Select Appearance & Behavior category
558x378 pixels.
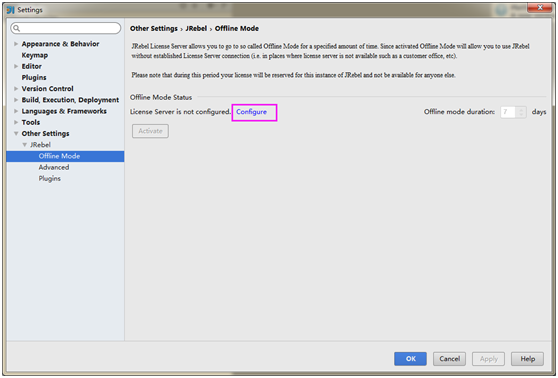point(60,44)
